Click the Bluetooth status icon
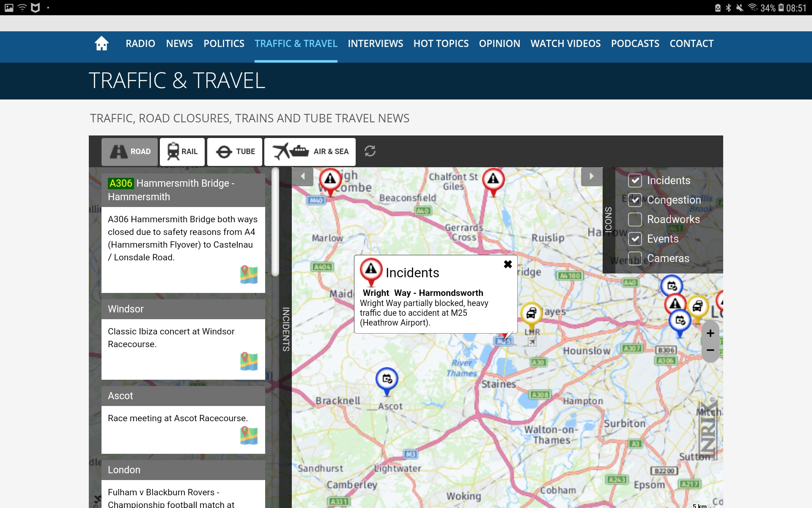812x508 pixels. (728, 8)
